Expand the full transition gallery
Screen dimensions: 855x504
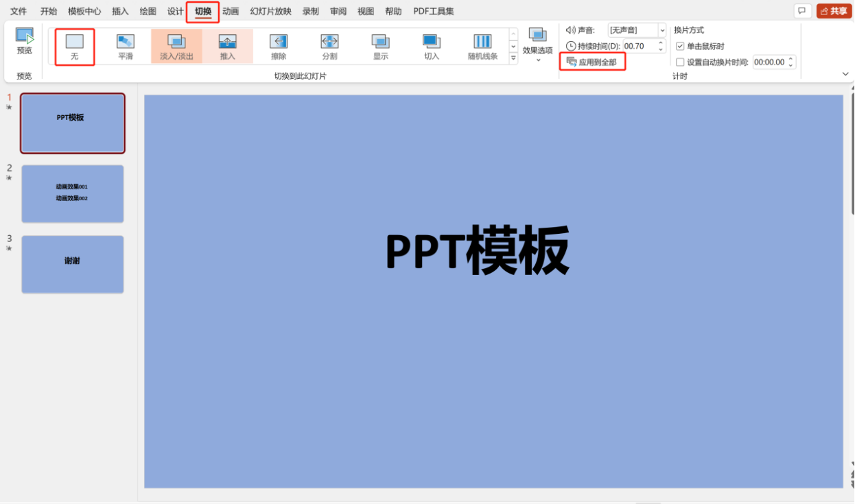(513, 58)
